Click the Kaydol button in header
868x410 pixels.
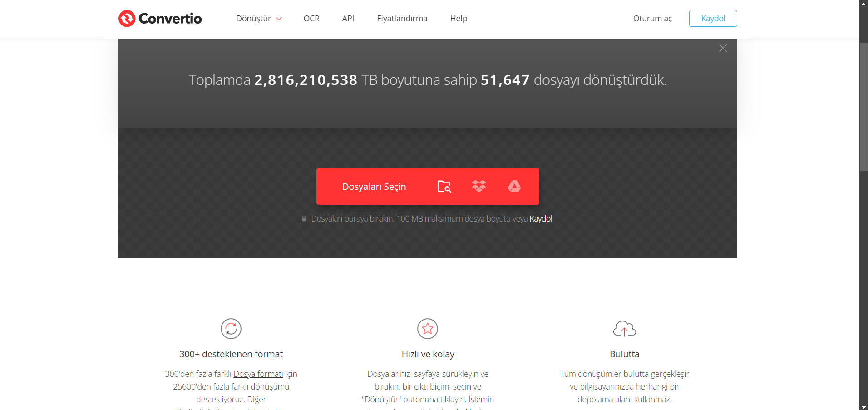pos(713,19)
